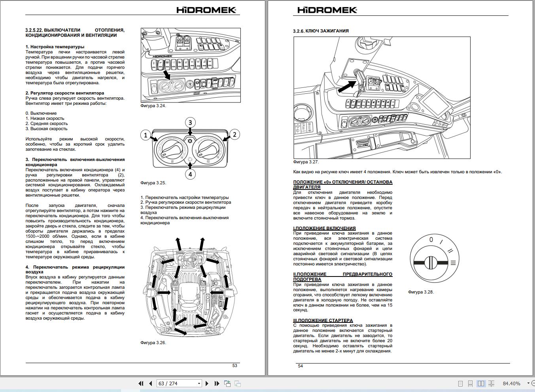Open the zoom level dropdown arrow
The width and height of the screenshot is (535, 392).
[528, 383]
